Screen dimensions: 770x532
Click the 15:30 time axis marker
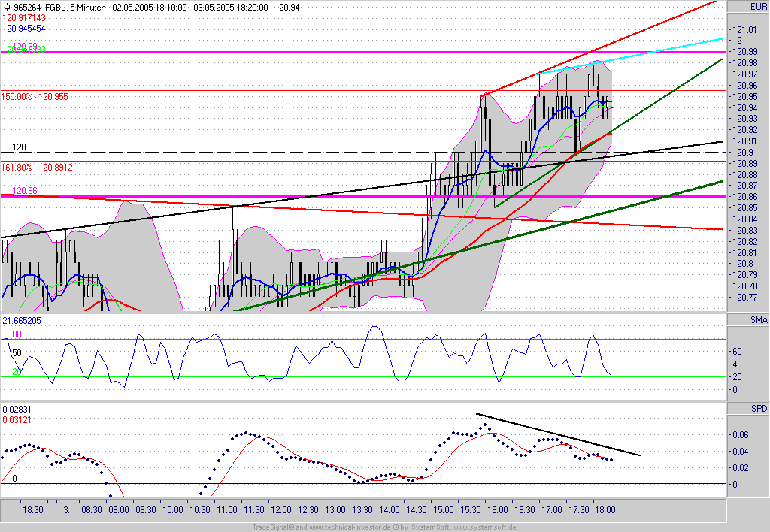tap(471, 510)
